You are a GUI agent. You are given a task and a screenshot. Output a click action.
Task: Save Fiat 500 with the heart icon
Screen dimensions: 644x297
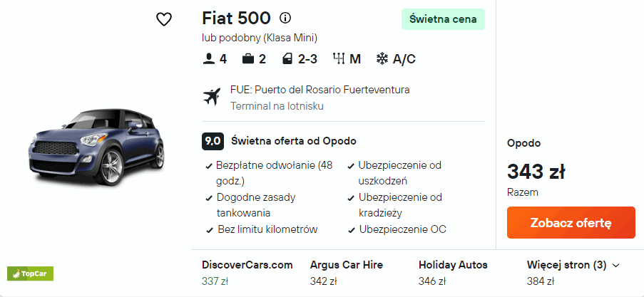pyautogui.click(x=164, y=20)
